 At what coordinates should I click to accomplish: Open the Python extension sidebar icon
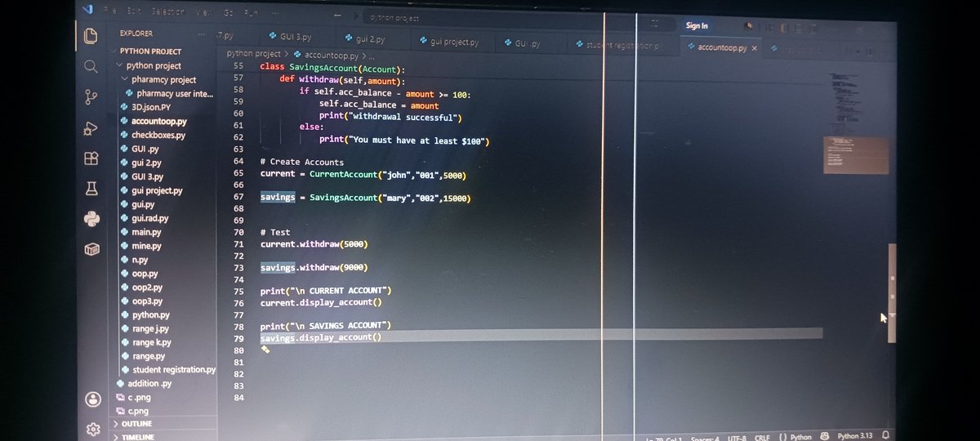click(91, 218)
